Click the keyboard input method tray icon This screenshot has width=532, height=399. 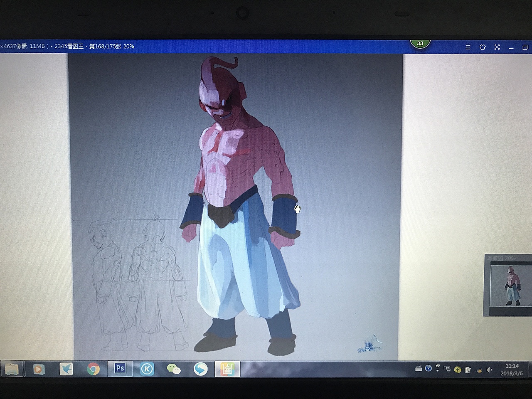(x=419, y=369)
